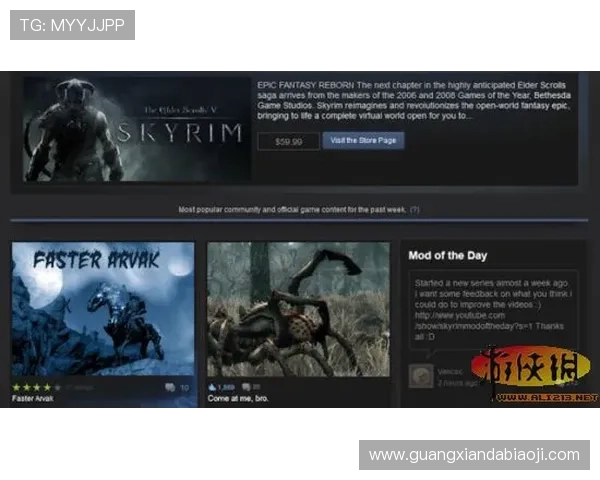Click the Mod of the Day author avatar
This screenshot has height=480, width=600.
[x=421, y=375]
